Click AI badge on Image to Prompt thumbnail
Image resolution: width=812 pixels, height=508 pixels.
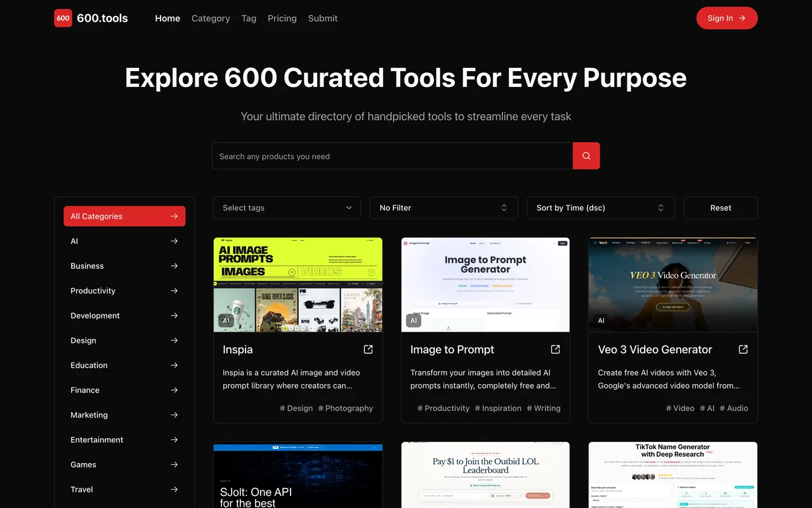pyautogui.click(x=414, y=321)
